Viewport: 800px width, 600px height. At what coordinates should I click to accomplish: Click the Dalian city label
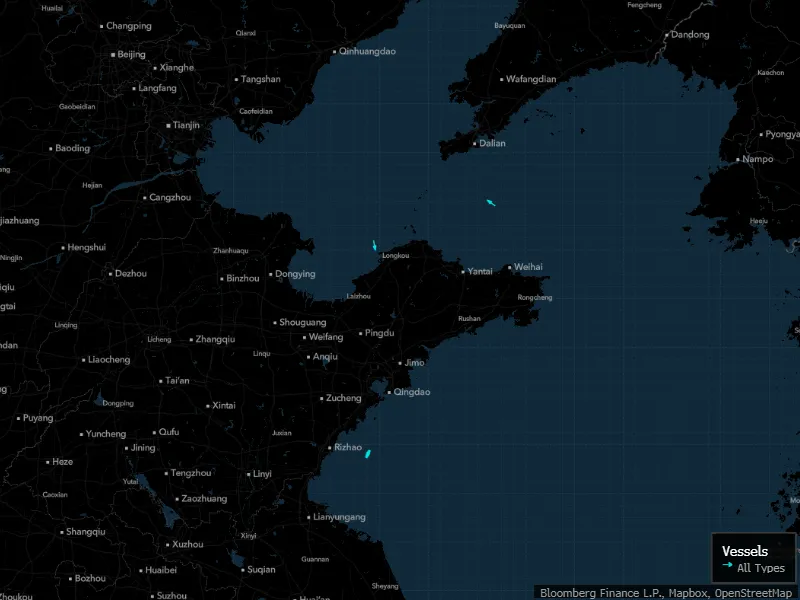pos(492,143)
